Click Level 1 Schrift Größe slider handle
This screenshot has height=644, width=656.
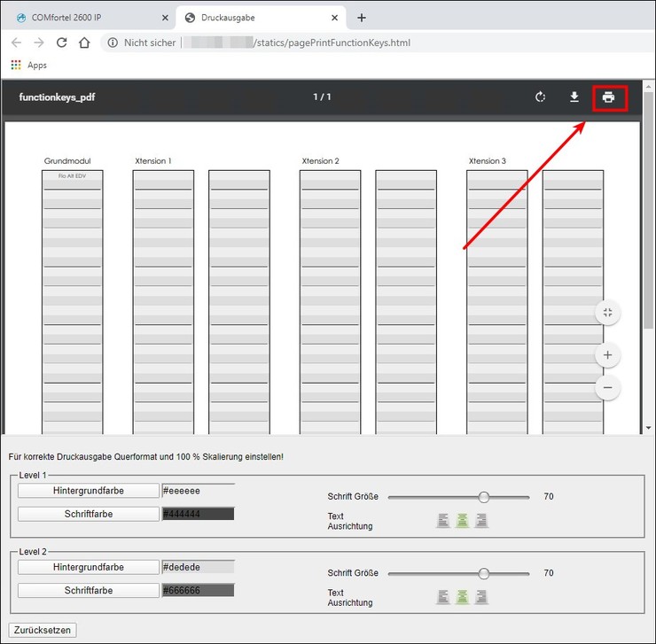(x=484, y=497)
